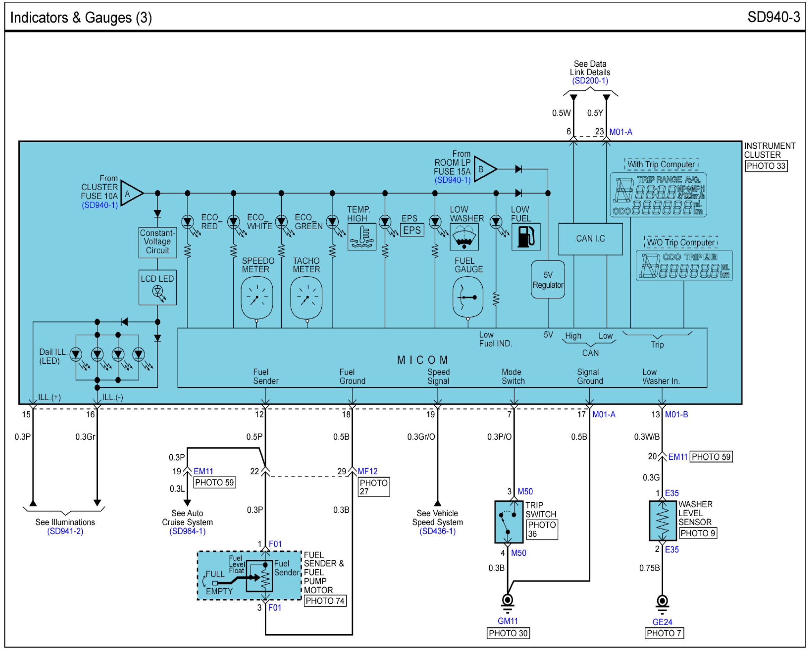
Task: Click the speedometer gauge symbol
Action: point(257,298)
